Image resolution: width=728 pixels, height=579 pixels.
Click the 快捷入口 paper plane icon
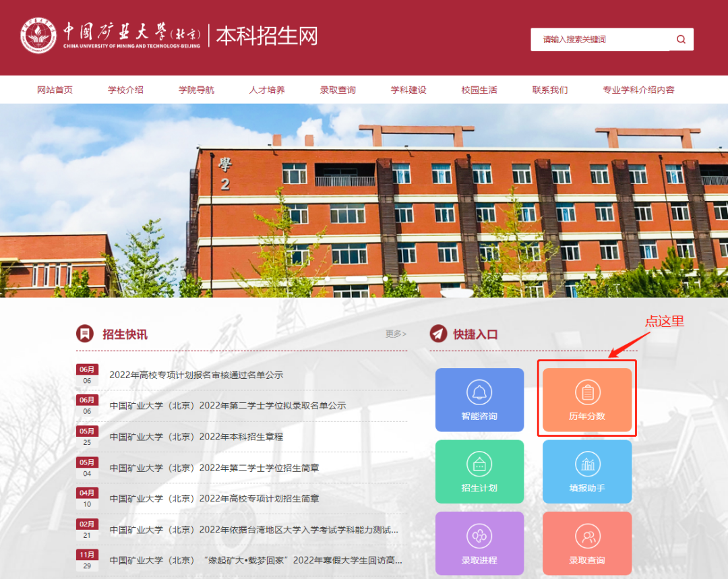(x=438, y=334)
